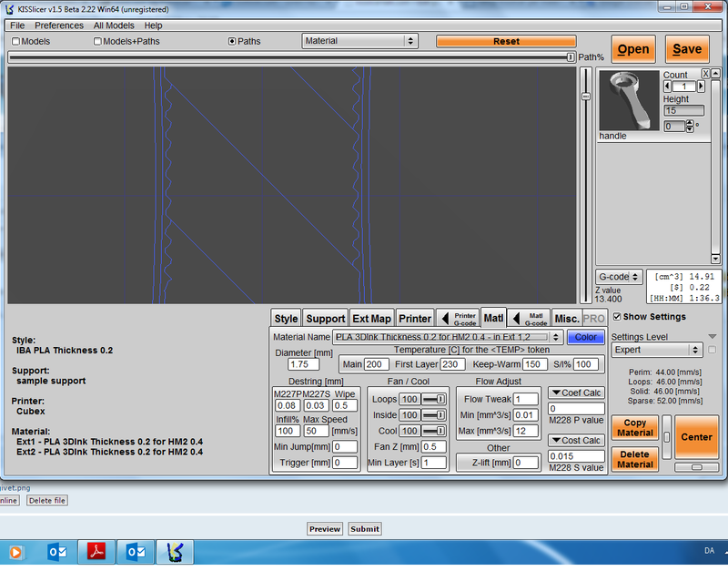Click the Keep-Warm temperature field
This screenshot has height=571, width=728.
[535, 364]
